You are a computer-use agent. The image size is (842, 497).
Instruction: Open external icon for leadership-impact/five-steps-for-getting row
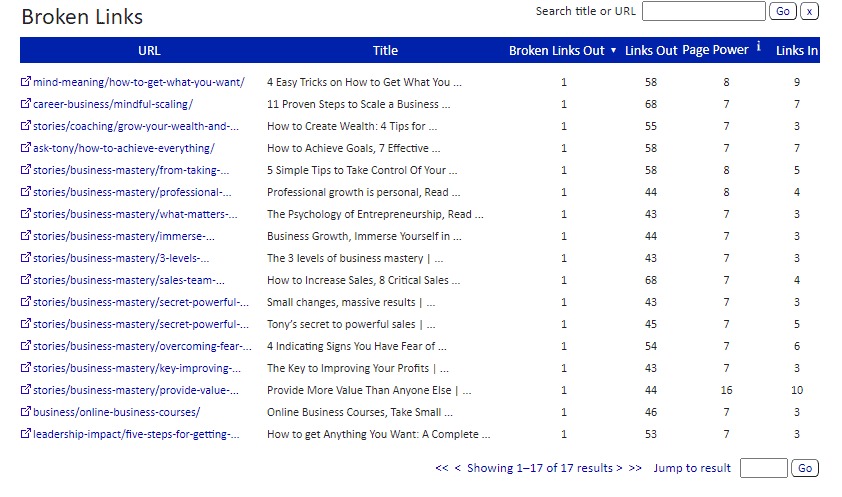click(26, 434)
